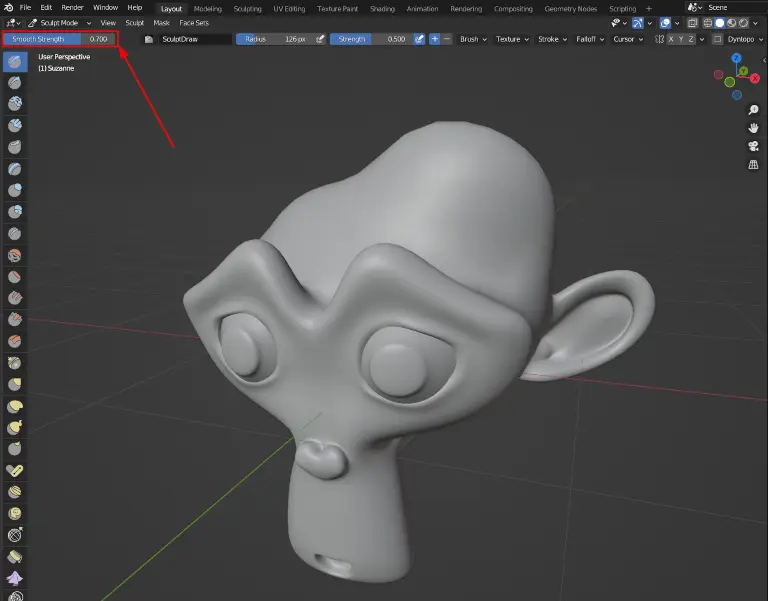Screen dimensions: 768x601
Task: Expand the Falloff dropdown
Action: coord(589,39)
